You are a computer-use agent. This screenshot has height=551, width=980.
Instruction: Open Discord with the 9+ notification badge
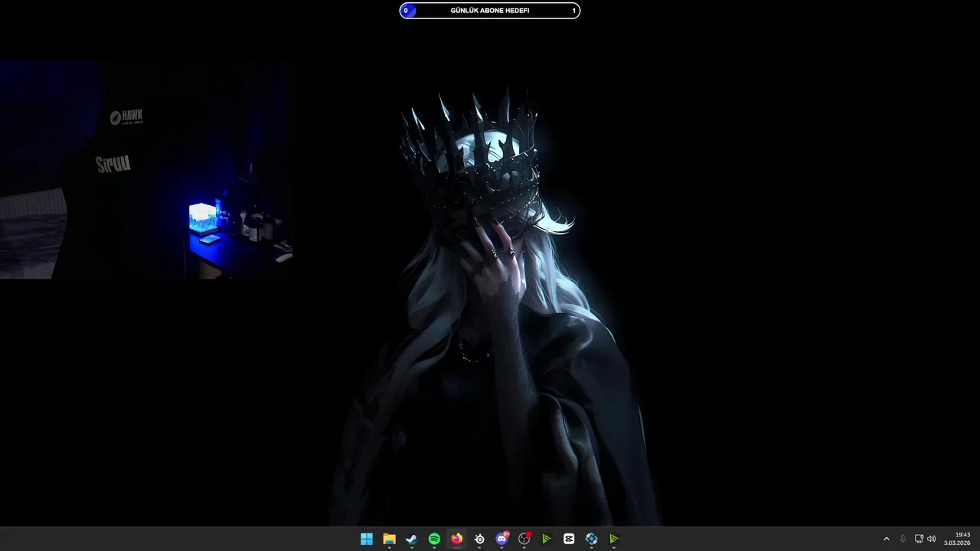[x=501, y=539]
